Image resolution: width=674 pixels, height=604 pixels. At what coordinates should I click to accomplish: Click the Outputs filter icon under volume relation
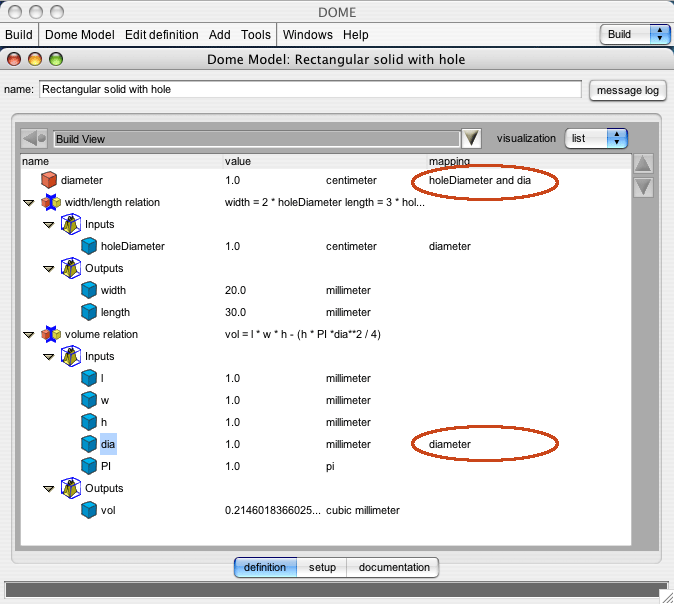(x=70, y=488)
